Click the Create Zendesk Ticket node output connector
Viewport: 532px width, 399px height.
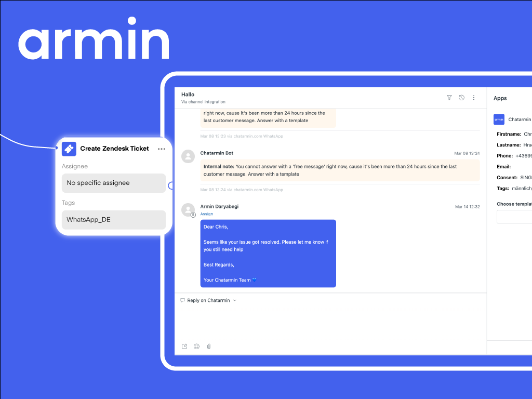[171, 185]
